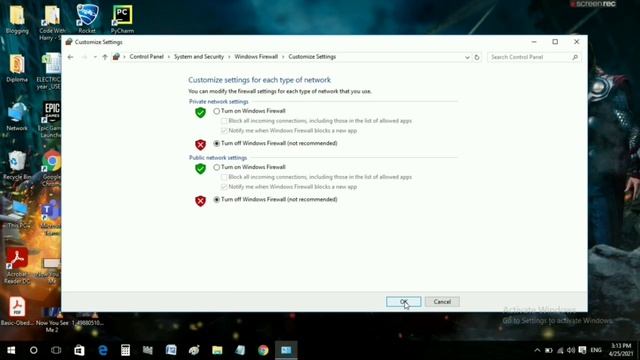Check Block all incoming connections under Public network

224,177
